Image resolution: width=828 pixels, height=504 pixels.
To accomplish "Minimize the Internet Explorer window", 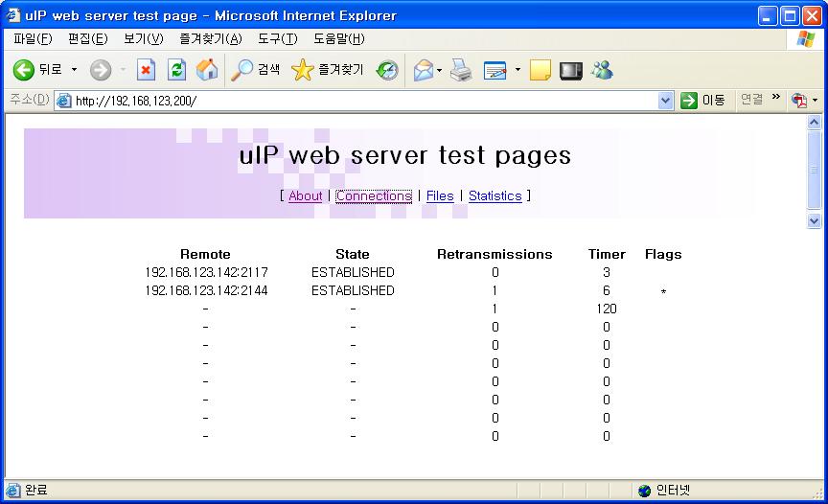I will (x=767, y=16).
